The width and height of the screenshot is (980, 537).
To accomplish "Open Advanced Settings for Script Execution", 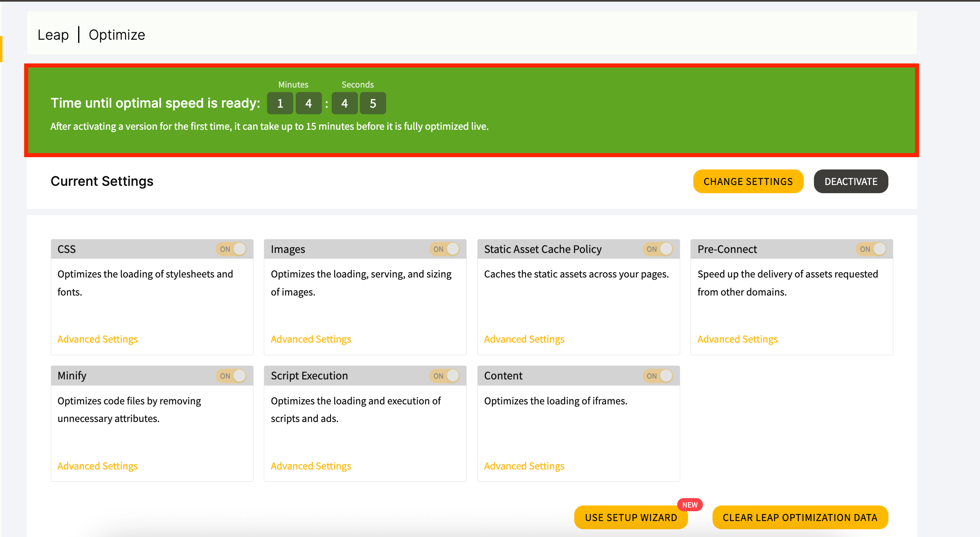I will click(x=311, y=466).
